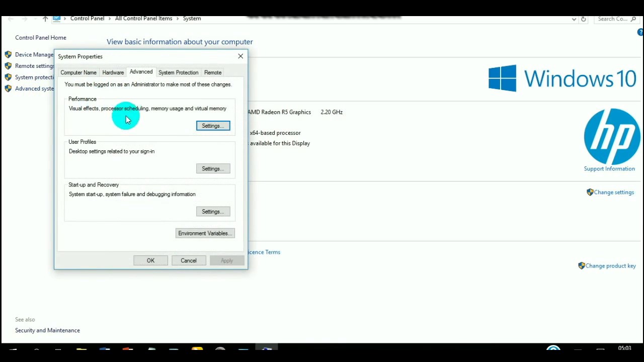Image resolution: width=644 pixels, height=362 pixels.
Task: Go up one level with the up arrow
Action: tap(45, 19)
